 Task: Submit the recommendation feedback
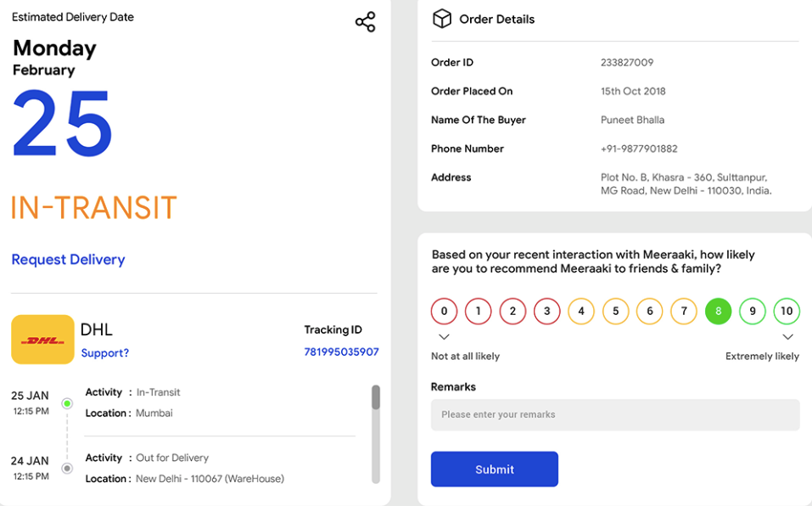tap(495, 469)
